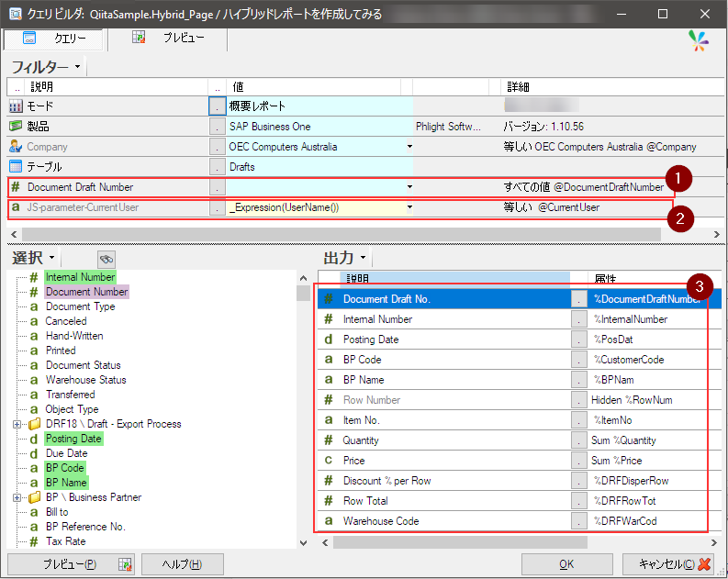
Task: Click the preview grid icon button at bottom
Action: [125, 564]
